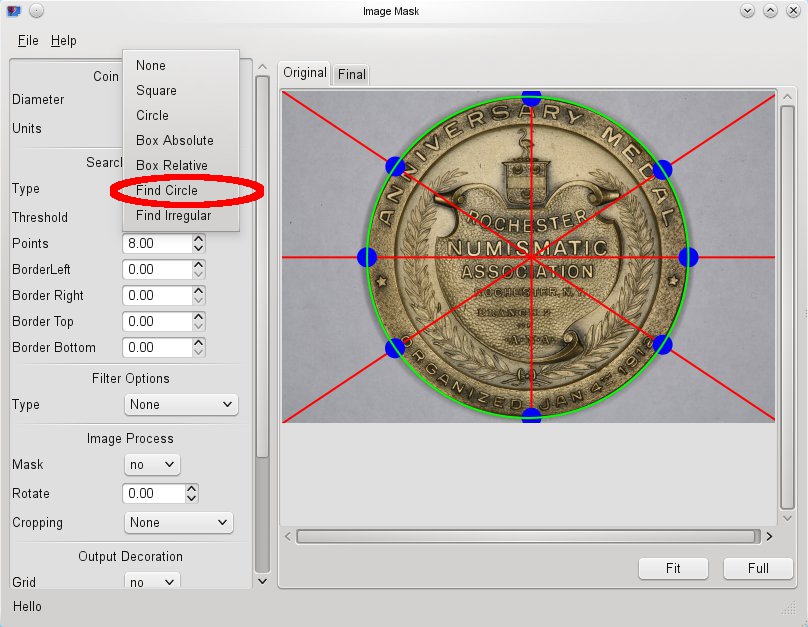Focus the Border Right input field
This screenshot has height=627, width=808.
pos(158,296)
